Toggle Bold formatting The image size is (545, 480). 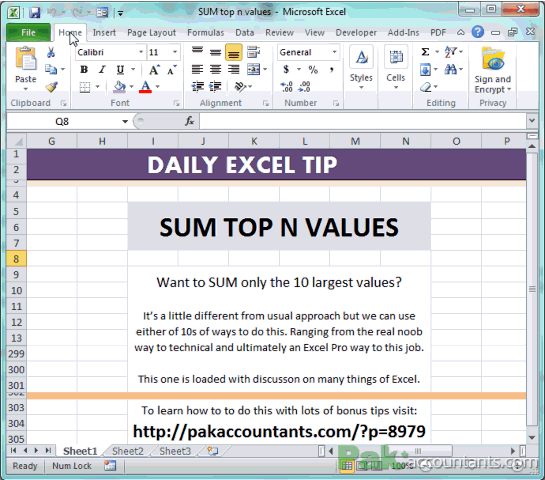84,70
